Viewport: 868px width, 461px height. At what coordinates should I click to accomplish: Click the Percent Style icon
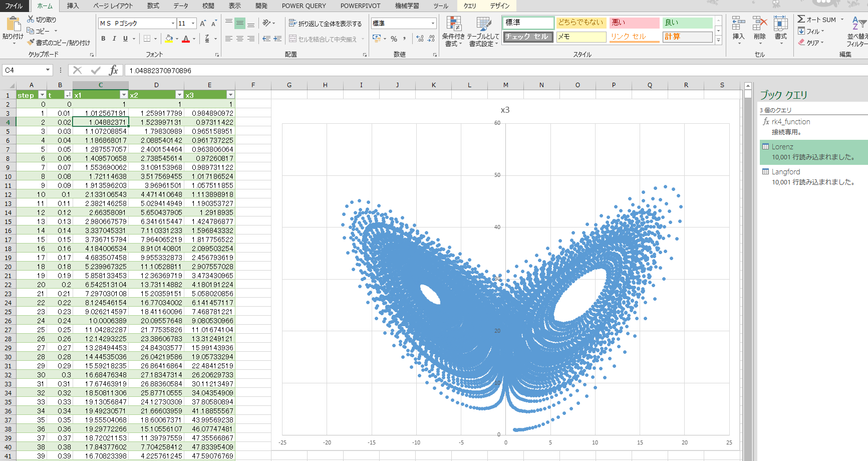(394, 39)
